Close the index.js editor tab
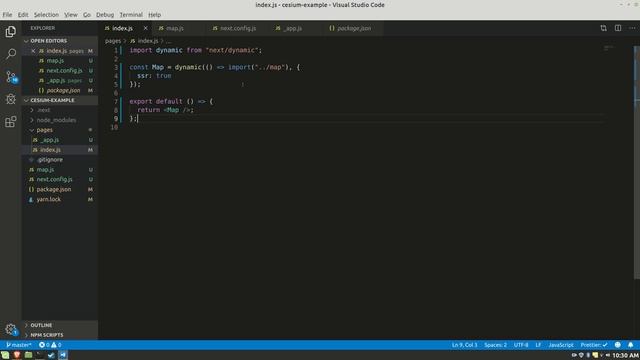Image resolution: width=640 pixels, height=360 pixels. [x=145, y=28]
